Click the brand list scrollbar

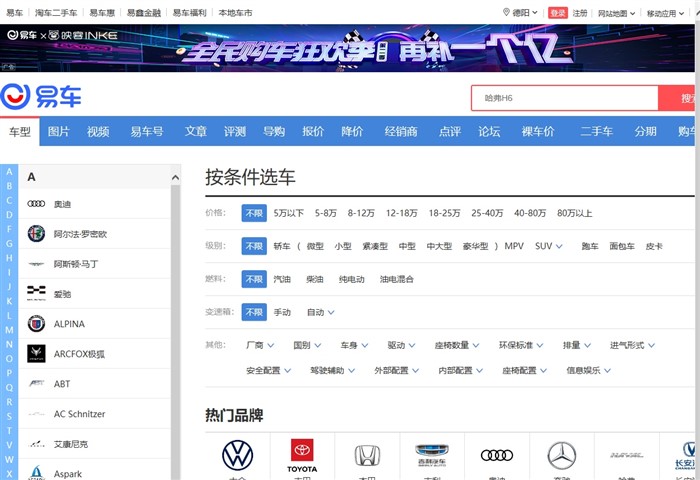(175, 331)
